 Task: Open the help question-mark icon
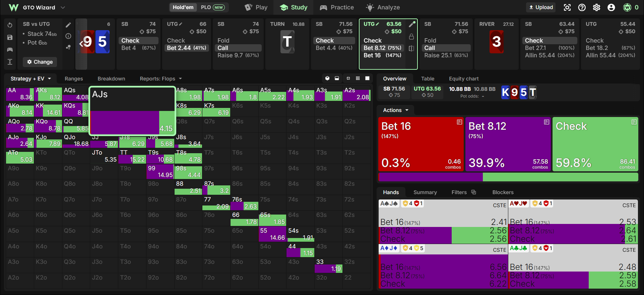tap(582, 7)
